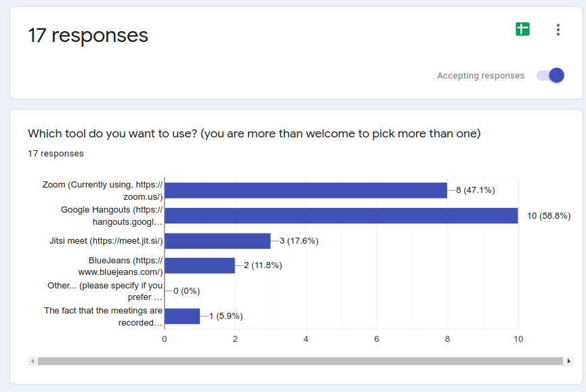Toggle off Accepting responses switch
This screenshot has height=392, width=586.
551,75
